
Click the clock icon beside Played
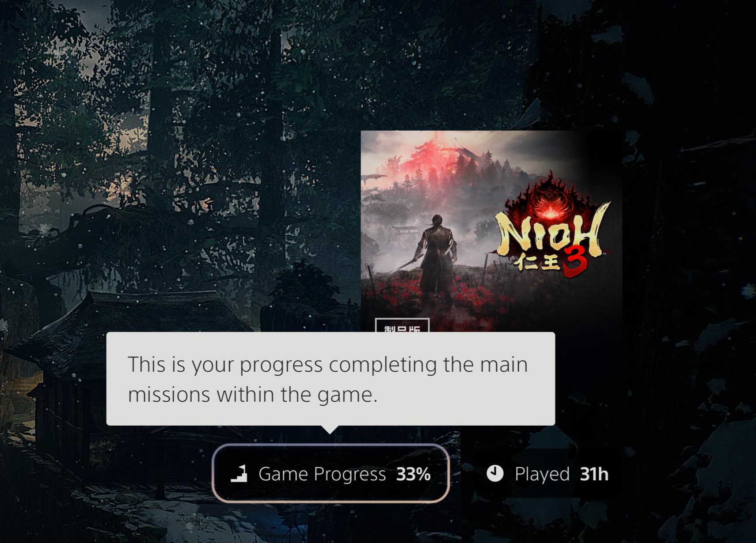click(495, 473)
